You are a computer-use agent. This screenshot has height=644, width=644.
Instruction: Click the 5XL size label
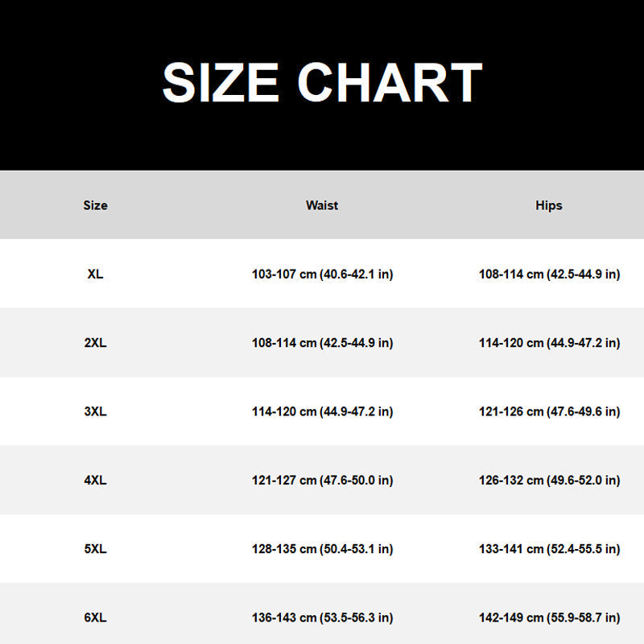[x=95, y=549]
